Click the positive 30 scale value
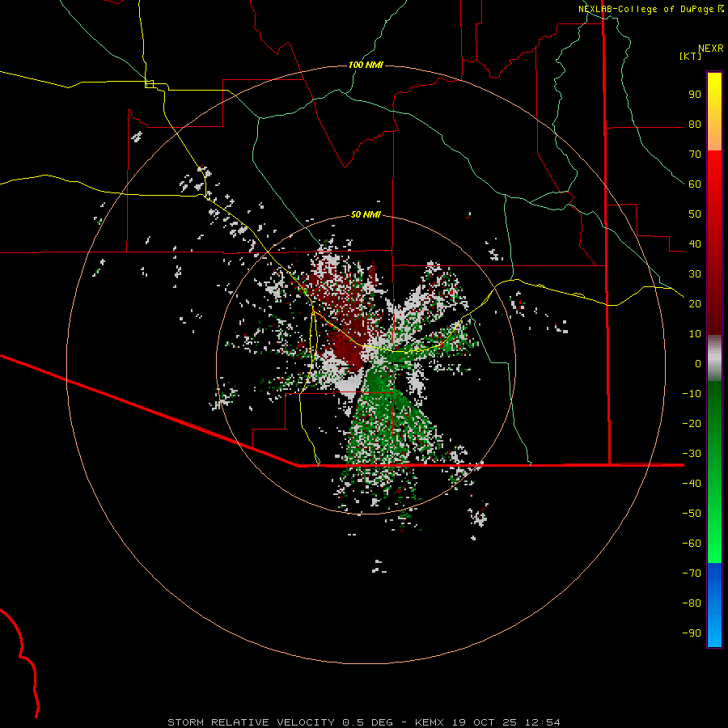The image size is (728, 728). coord(695,274)
